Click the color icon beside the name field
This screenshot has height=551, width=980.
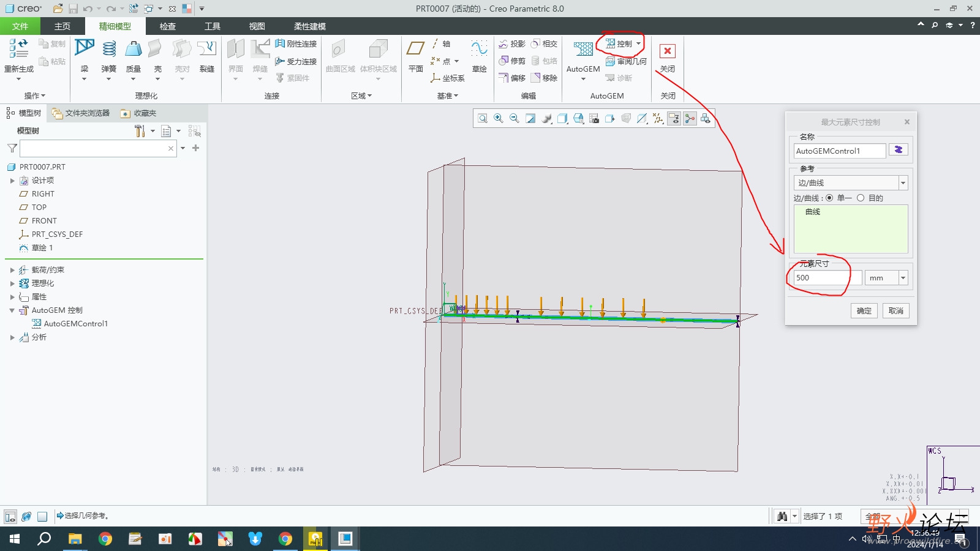899,150
